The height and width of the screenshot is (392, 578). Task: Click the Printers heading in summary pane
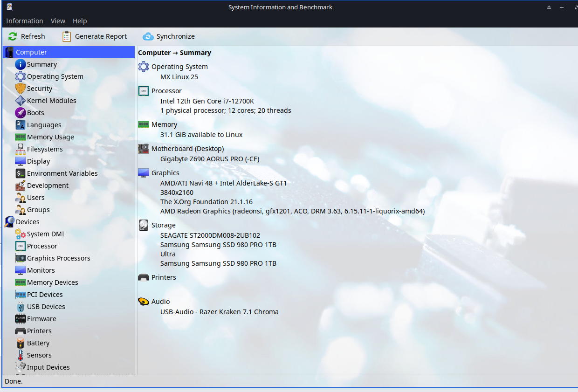164,277
